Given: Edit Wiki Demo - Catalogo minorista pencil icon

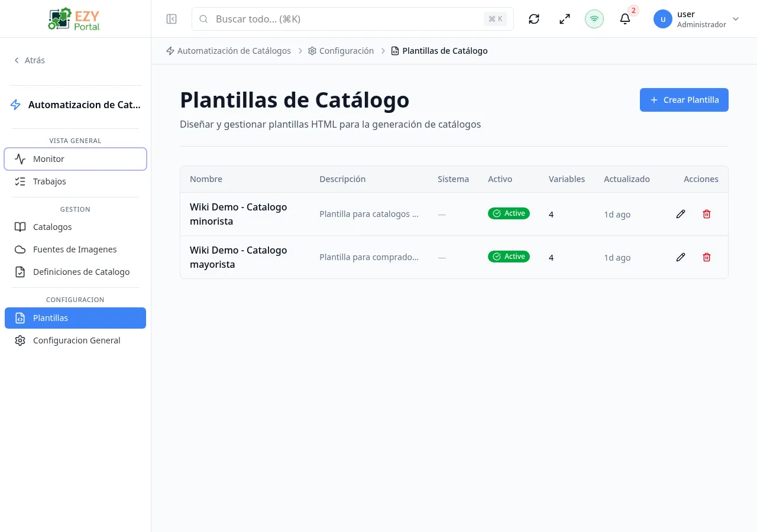Looking at the screenshot, I should (681, 214).
